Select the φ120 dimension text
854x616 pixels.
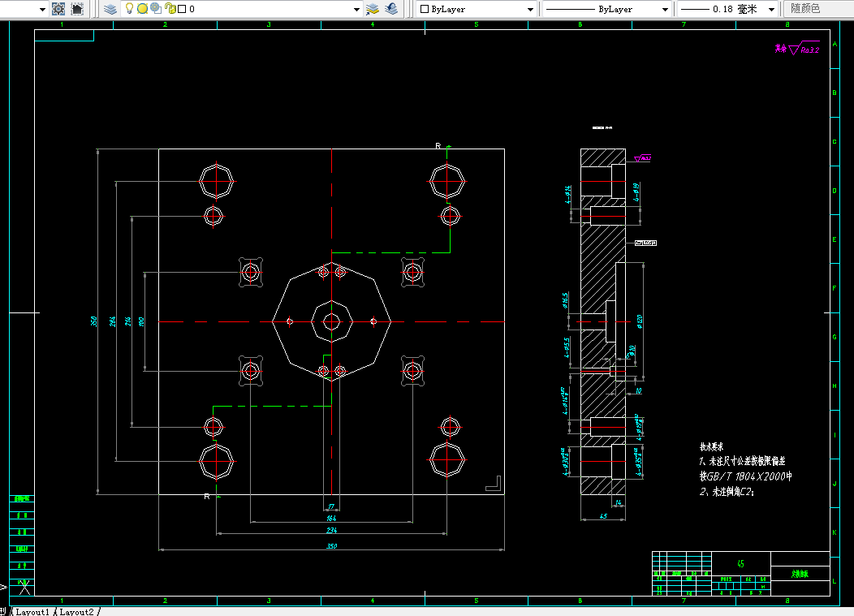click(x=639, y=321)
